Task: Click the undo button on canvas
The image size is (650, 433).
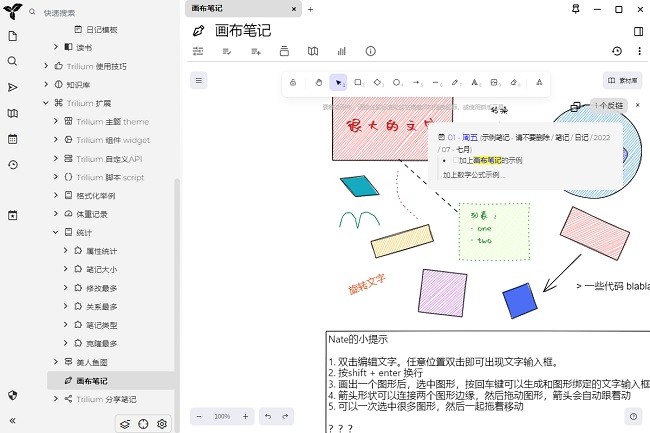Action: click(x=268, y=416)
